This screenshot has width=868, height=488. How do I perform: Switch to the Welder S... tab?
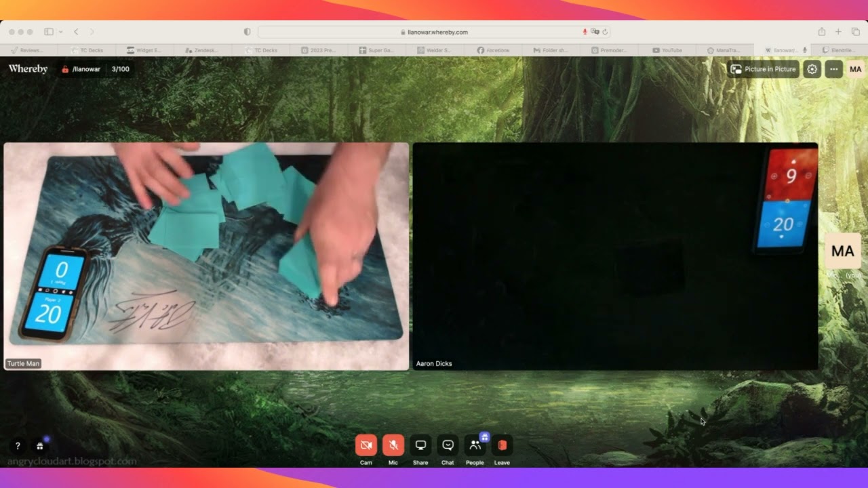[x=435, y=50]
